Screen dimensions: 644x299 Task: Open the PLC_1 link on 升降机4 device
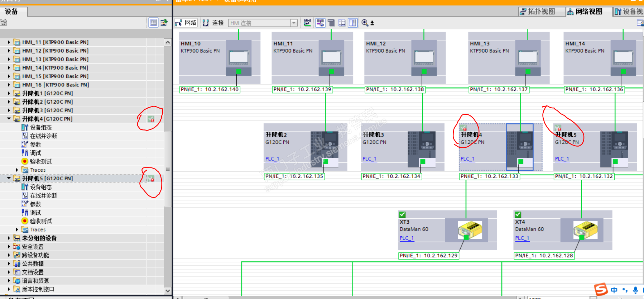coord(467,159)
